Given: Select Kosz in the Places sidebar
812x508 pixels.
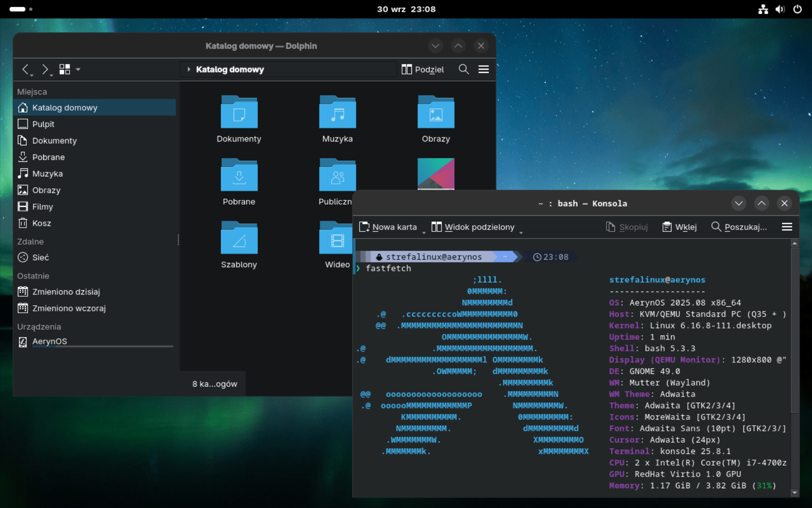Looking at the screenshot, I should pyautogui.click(x=41, y=223).
